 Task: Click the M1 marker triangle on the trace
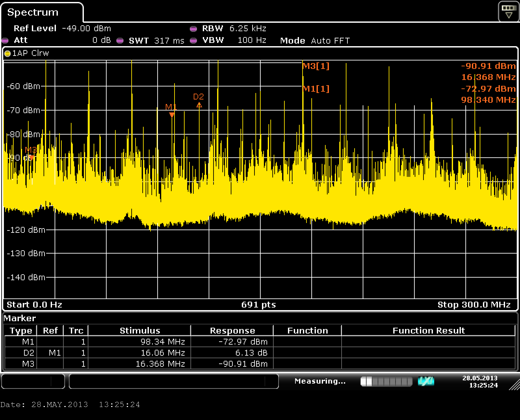[x=172, y=114]
